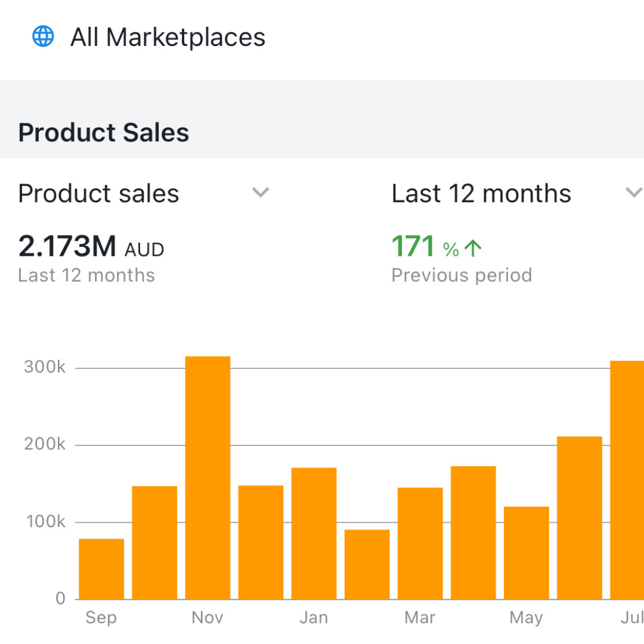Click the January sales bar
The image size is (644, 644).
pyautogui.click(x=314, y=533)
